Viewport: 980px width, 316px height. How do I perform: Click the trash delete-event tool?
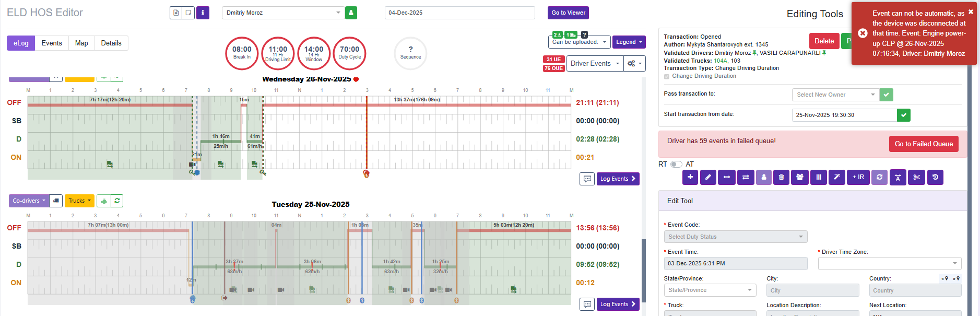(781, 177)
